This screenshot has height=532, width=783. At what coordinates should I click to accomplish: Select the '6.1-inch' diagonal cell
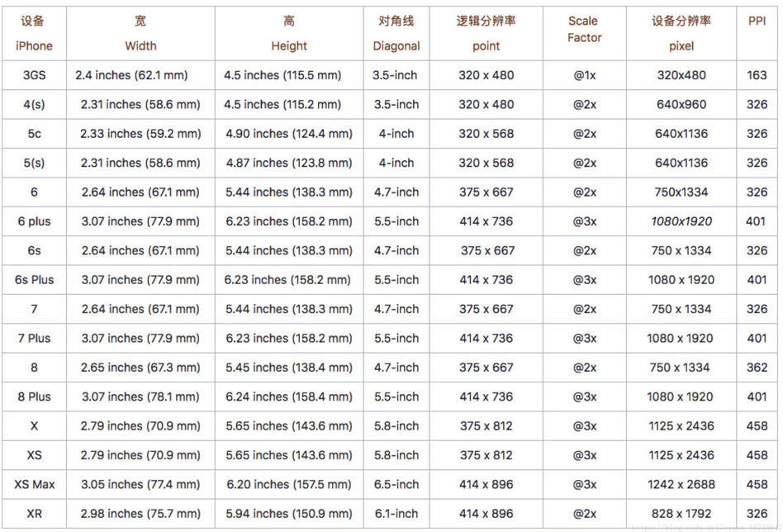click(x=396, y=514)
